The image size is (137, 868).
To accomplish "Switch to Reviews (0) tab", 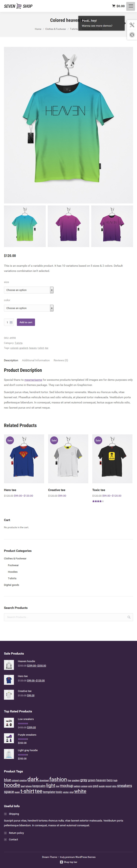I will click(x=61, y=360).
